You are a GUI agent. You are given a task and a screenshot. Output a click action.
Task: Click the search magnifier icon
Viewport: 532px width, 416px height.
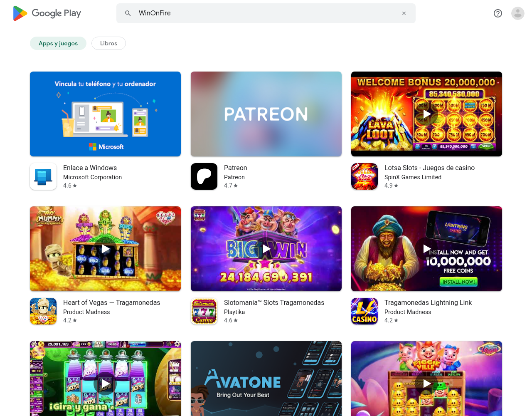pyautogui.click(x=128, y=13)
